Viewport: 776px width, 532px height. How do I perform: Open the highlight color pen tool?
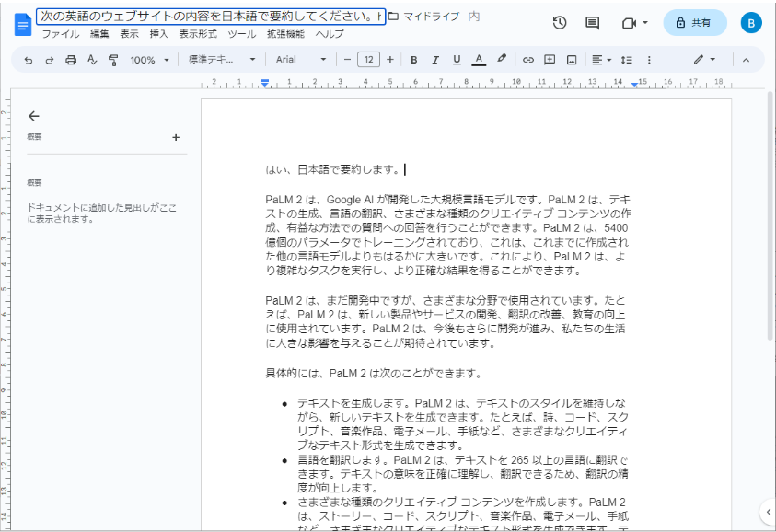pyautogui.click(x=502, y=59)
